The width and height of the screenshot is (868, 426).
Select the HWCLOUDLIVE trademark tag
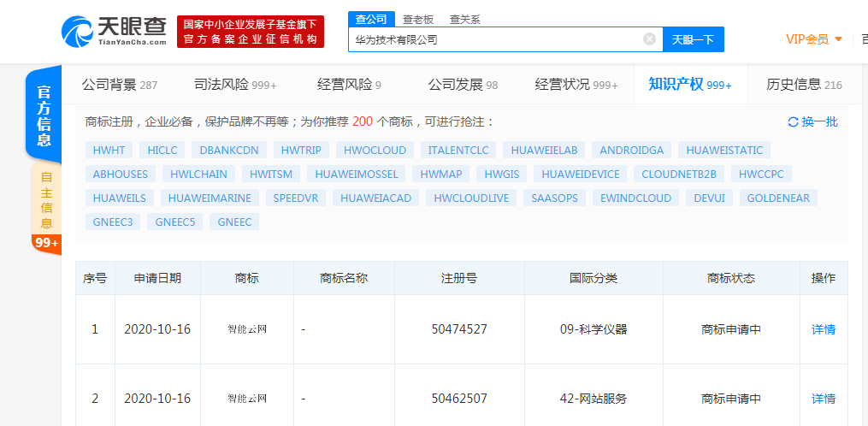[x=472, y=198]
